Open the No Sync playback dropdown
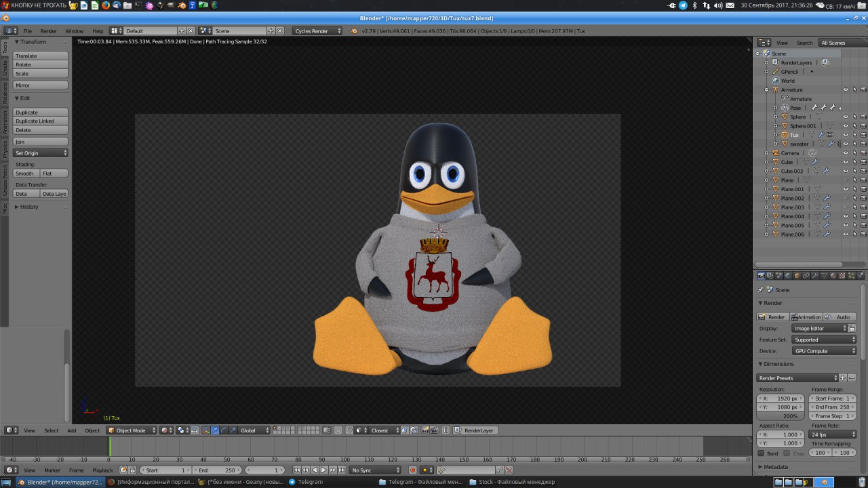Viewport: 868px width, 488px height. coord(375,470)
